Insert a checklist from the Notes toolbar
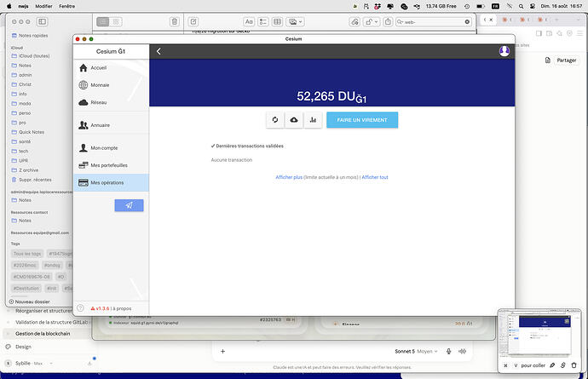This screenshot has width=588, height=379. coord(263,22)
